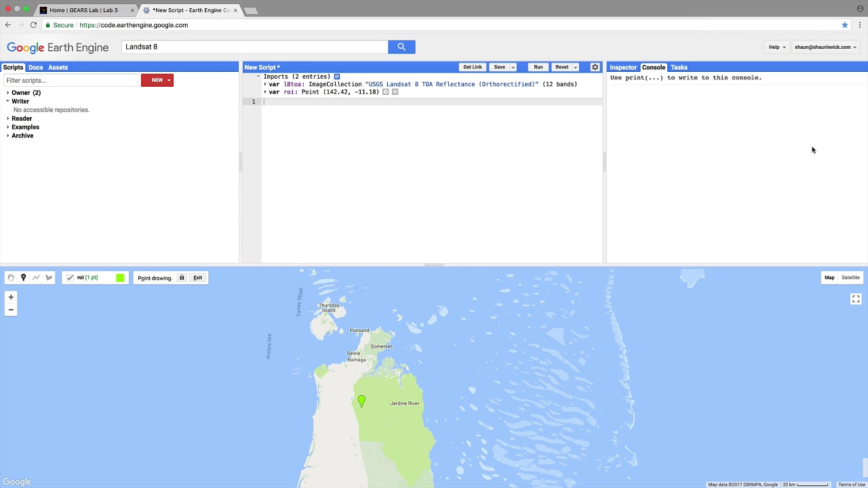The height and width of the screenshot is (488, 868).
Task: Click the imports record icon
Action: click(337, 77)
